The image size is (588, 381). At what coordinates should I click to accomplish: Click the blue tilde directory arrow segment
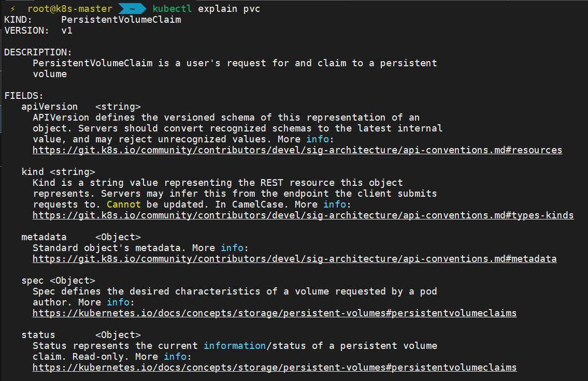pos(132,9)
